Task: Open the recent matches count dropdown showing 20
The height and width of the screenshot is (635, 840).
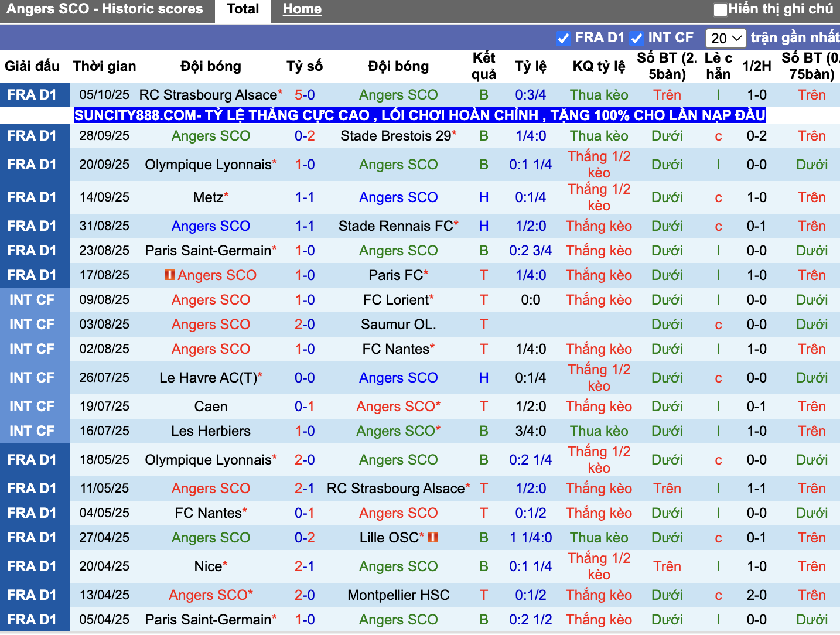Action: (x=726, y=39)
